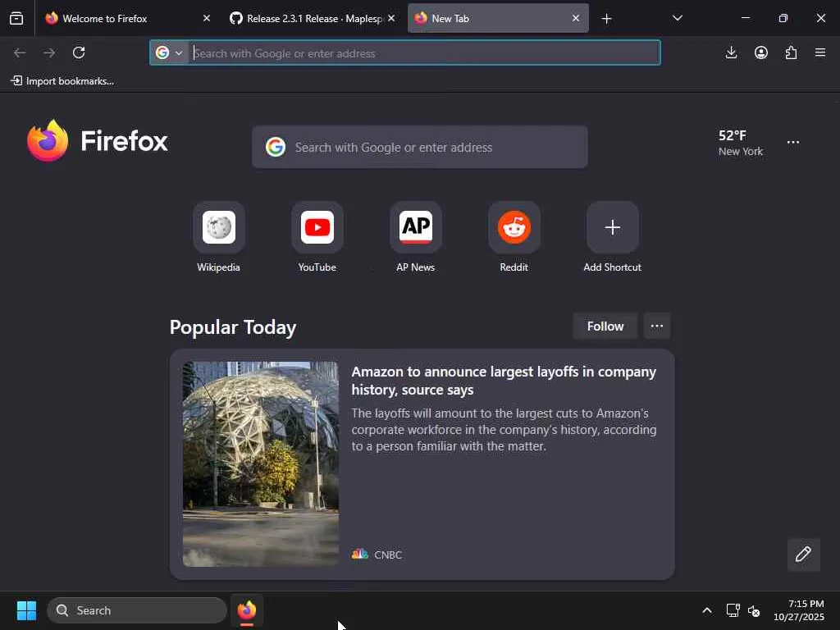840x630 pixels.
Task: Open the weather options menu
Action: 793,143
